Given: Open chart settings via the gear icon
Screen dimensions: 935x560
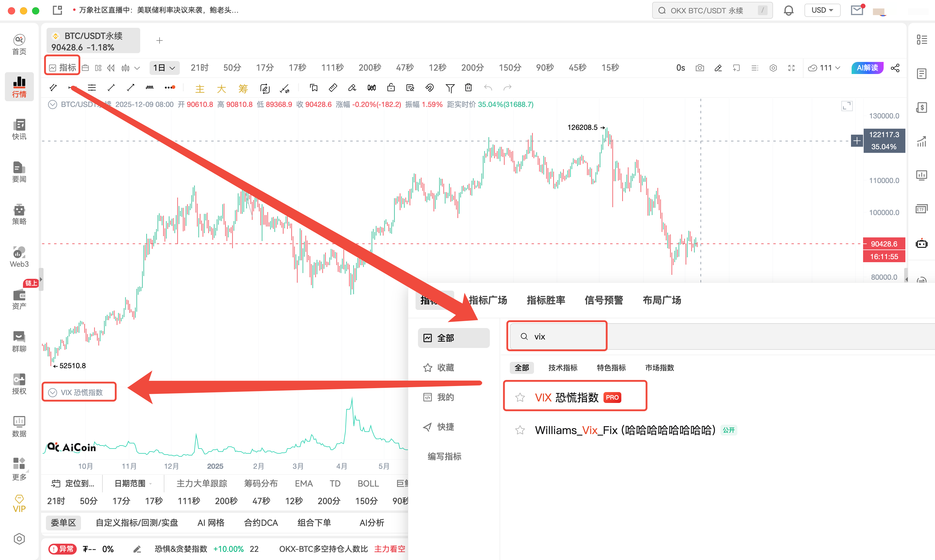Looking at the screenshot, I should (773, 68).
